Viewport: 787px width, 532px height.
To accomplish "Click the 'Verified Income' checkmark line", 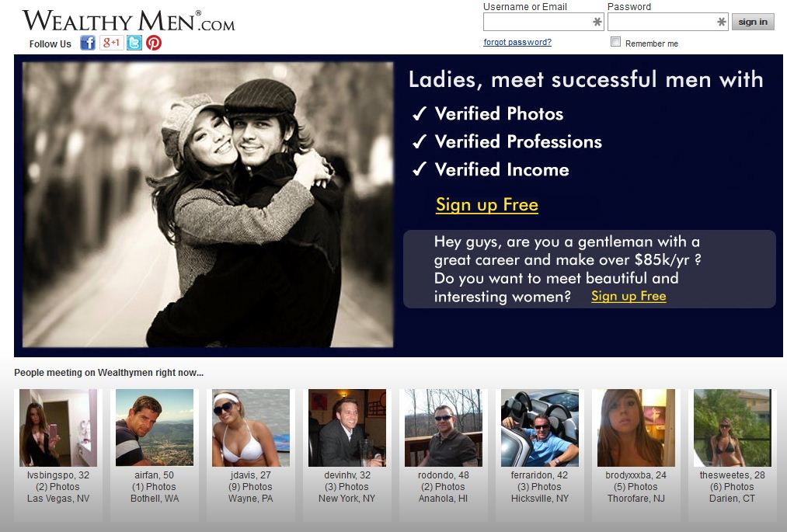I will (490, 169).
